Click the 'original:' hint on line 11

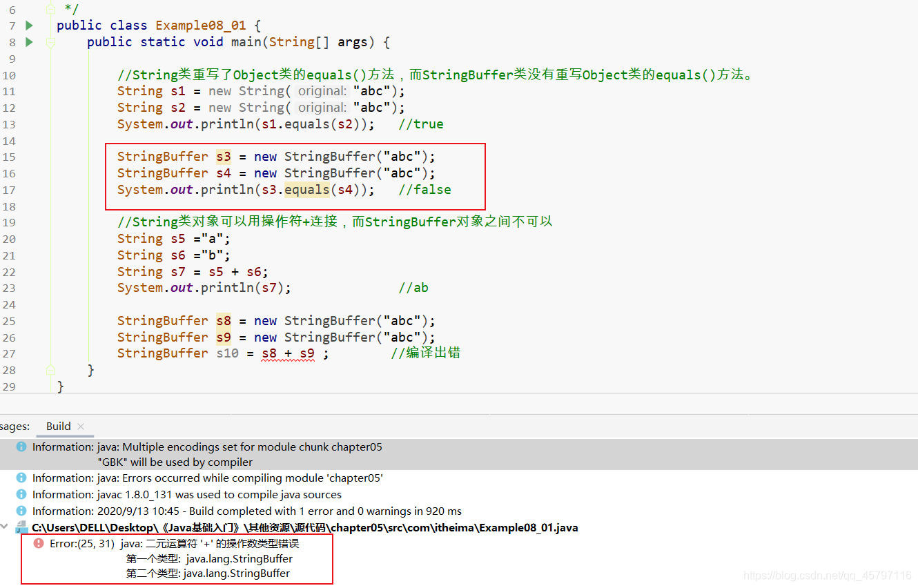322,91
